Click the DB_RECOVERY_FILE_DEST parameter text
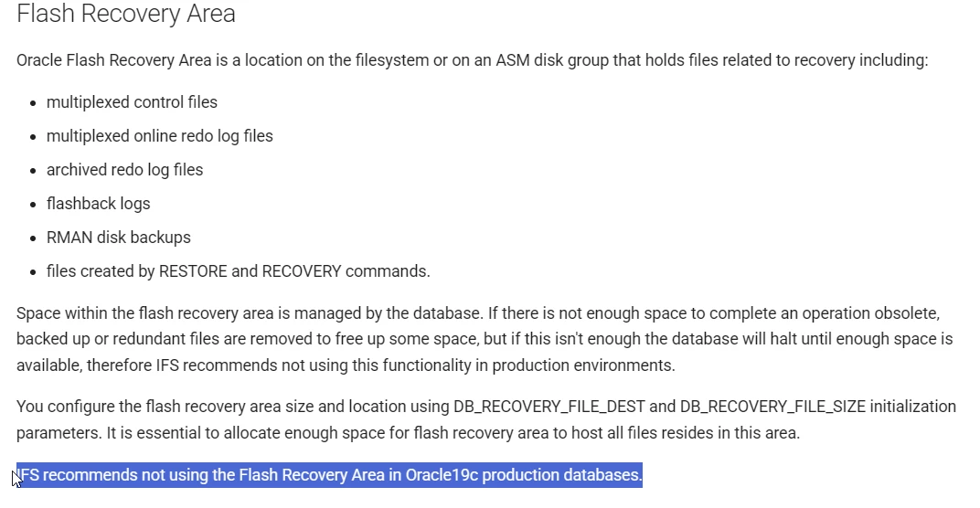The image size is (980, 508). point(549,407)
